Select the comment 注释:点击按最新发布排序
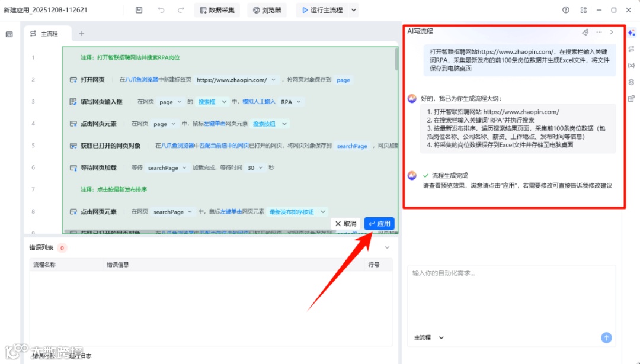Viewport: 640px width, 364px height. tap(113, 189)
